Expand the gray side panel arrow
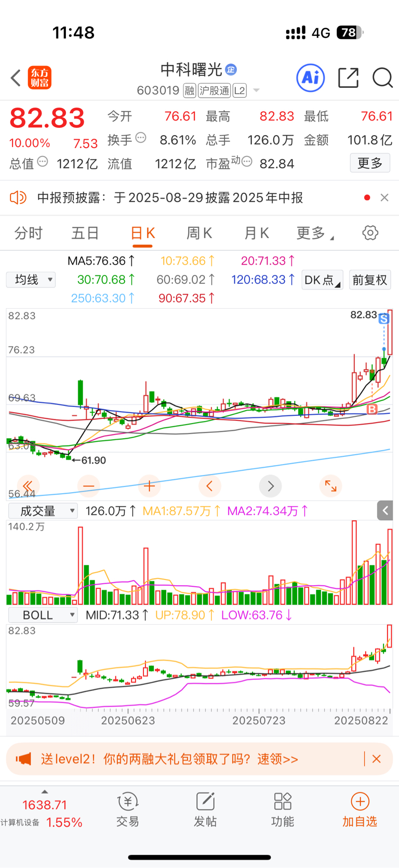 tap(385, 510)
